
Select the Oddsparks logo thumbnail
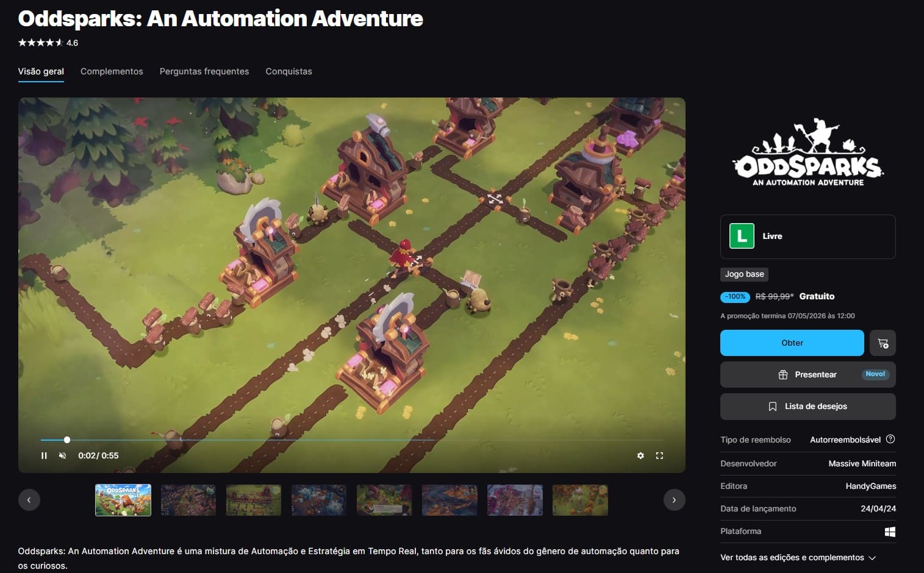click(123, 500)
